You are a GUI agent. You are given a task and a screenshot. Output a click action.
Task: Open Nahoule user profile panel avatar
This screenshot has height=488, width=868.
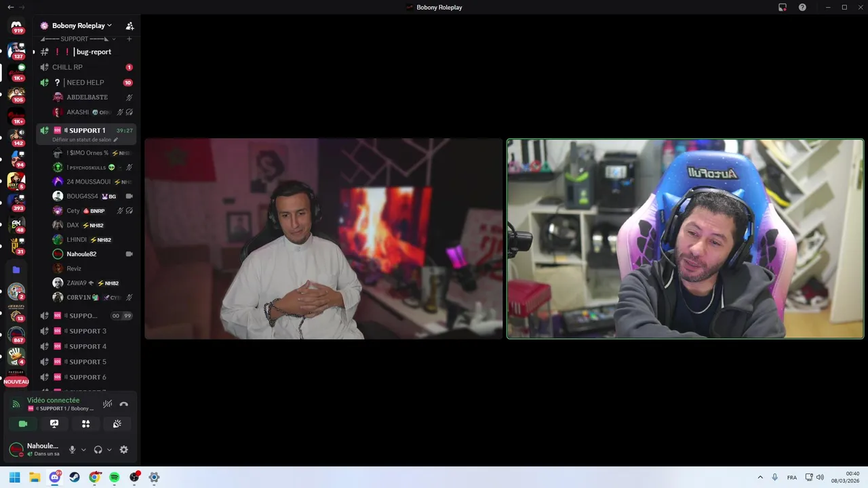[x=16, y=449]
